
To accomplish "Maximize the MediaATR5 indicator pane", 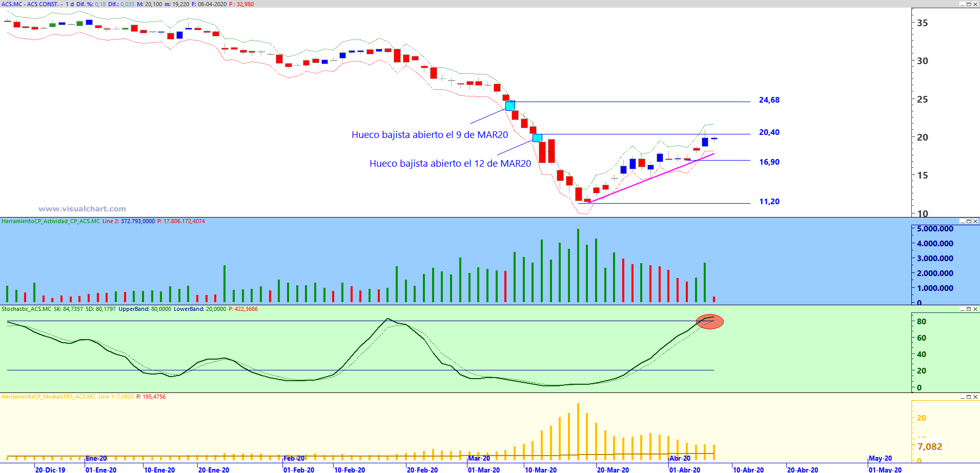I will pyautogui.click(x=969, y=397).
